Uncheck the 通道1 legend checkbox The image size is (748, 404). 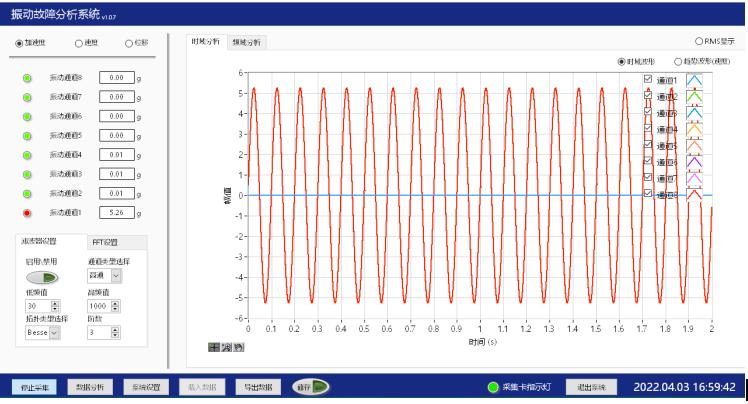(x=648, y=80)
